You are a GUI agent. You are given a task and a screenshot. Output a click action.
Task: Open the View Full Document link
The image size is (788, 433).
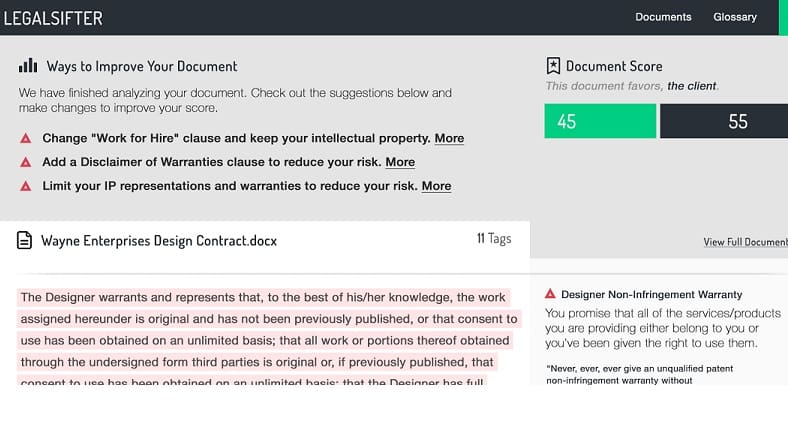click(745, 242)
